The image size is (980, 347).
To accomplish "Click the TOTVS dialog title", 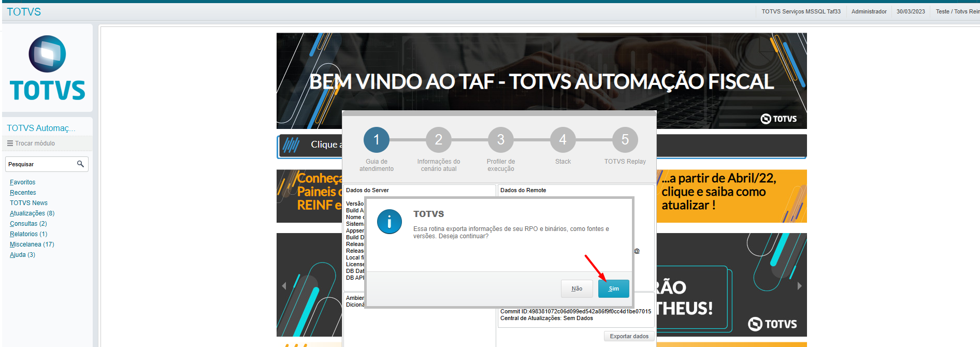I will (x=428, y=214).
